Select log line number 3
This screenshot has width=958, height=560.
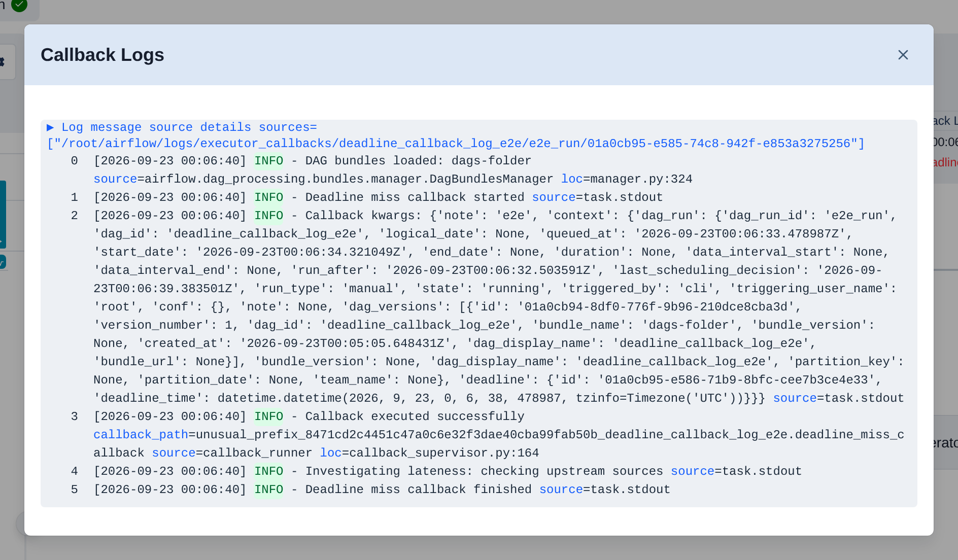coord(75,416)
